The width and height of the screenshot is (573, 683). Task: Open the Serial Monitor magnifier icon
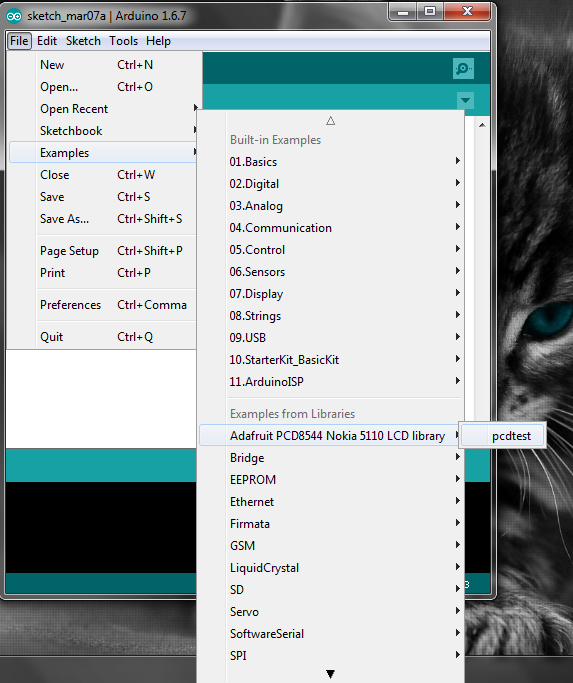463,69
